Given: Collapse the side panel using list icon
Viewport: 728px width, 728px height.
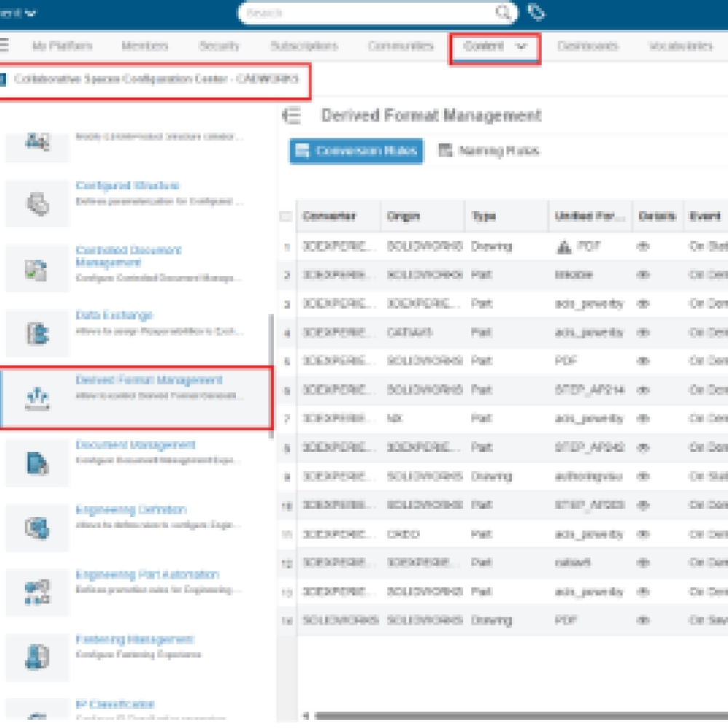Looking at the screenshot, I should (291, 116).
